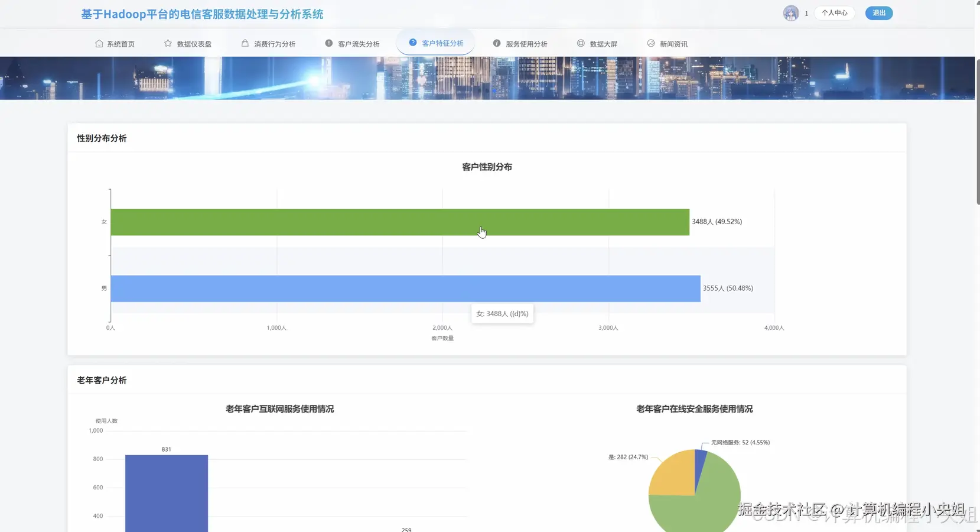
Task: Click the x-axis tick "0人"
Action: [110, 327]
